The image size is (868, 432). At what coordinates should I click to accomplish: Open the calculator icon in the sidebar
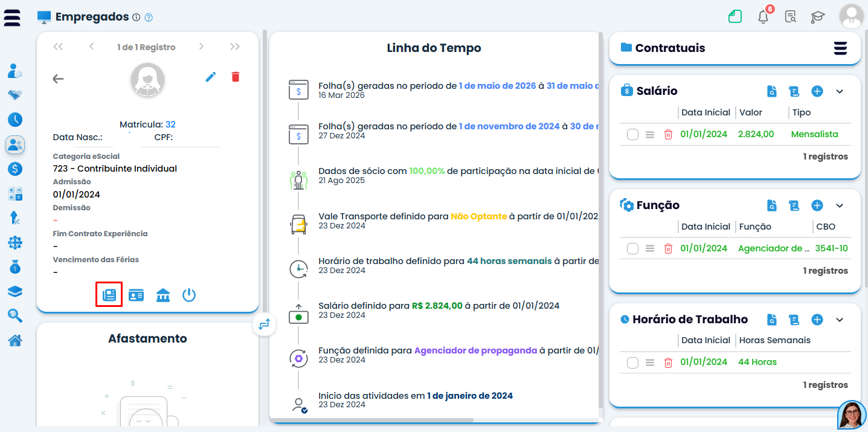(x=15, y=194)
